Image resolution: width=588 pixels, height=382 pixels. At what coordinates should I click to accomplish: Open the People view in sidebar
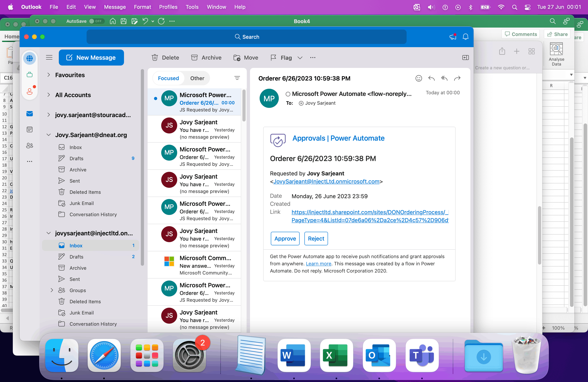29,146
